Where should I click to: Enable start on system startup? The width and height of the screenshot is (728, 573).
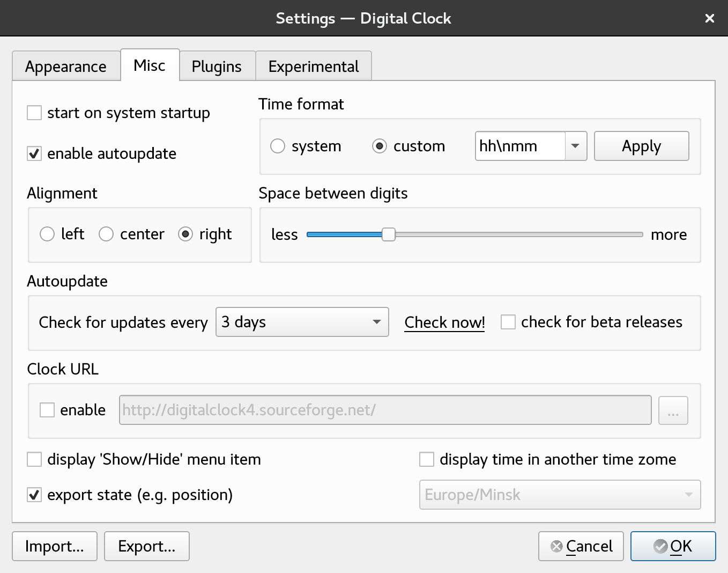(x=34, y=113)
